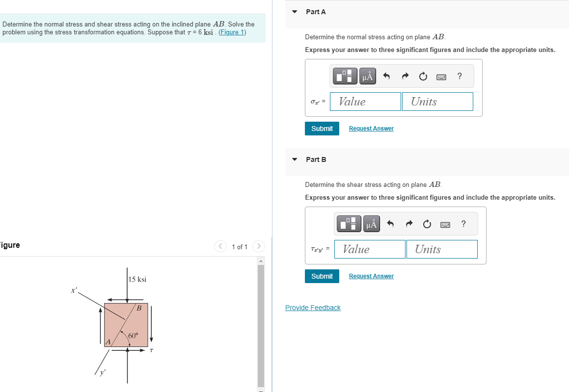This screenshot has width=569, height=392.
Task: Focus the Part A Value field
Action: (x=365, y=102)
